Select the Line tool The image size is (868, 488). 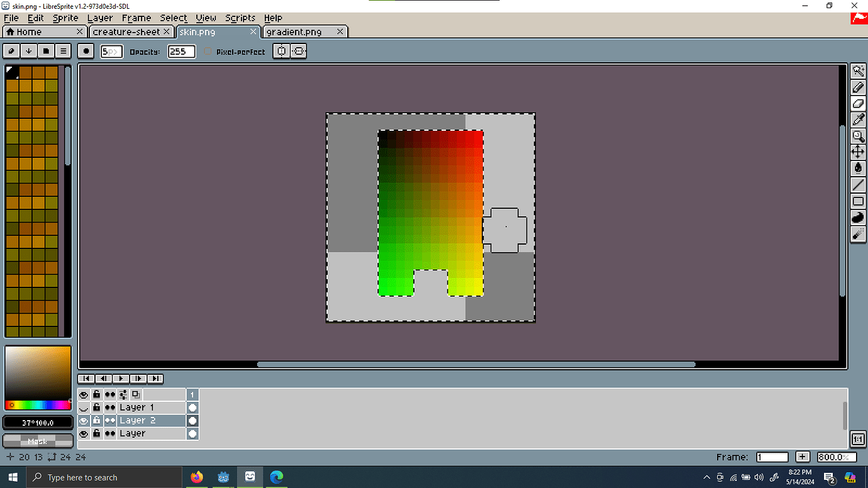858,185
